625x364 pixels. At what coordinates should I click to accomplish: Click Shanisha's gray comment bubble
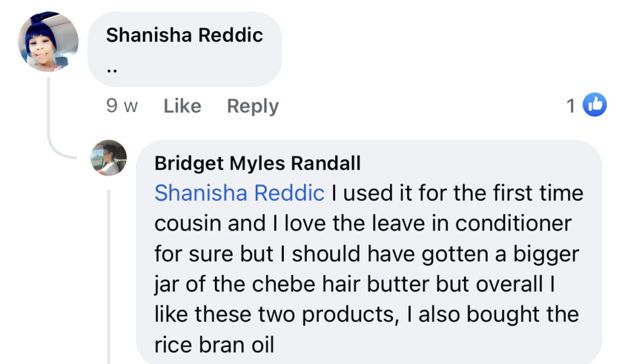point(185,49)
